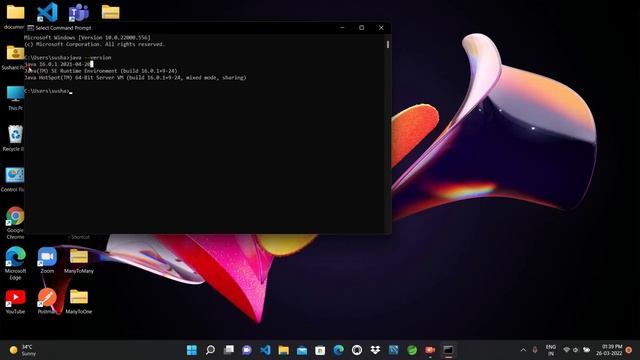Launch the Google Chrome desktop shortcut
Image resolution: width=640 pixels, height=360 pixels.
(x=15, y=222)
